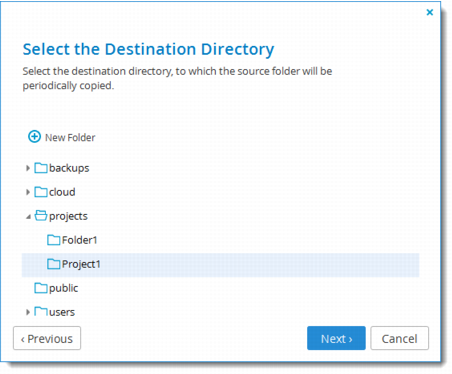Click the backups folder icon

pyautogui.click(x=41, y=168)
